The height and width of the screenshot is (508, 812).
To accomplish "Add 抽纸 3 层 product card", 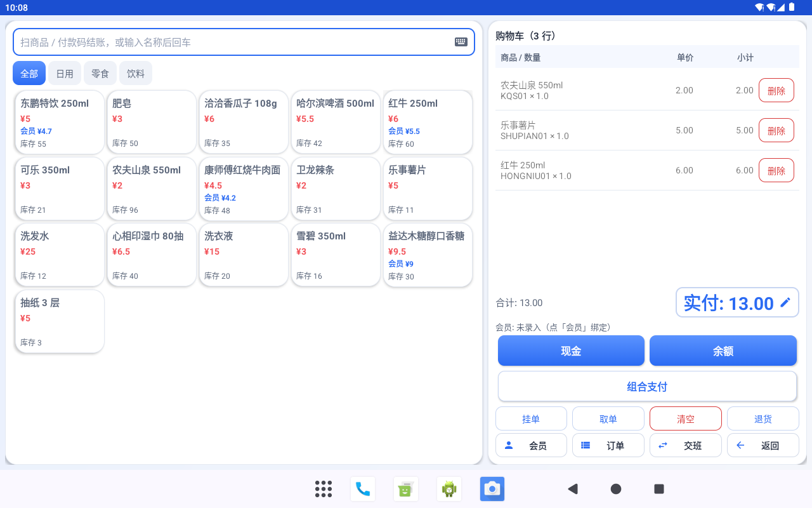I will click(60, 322).
